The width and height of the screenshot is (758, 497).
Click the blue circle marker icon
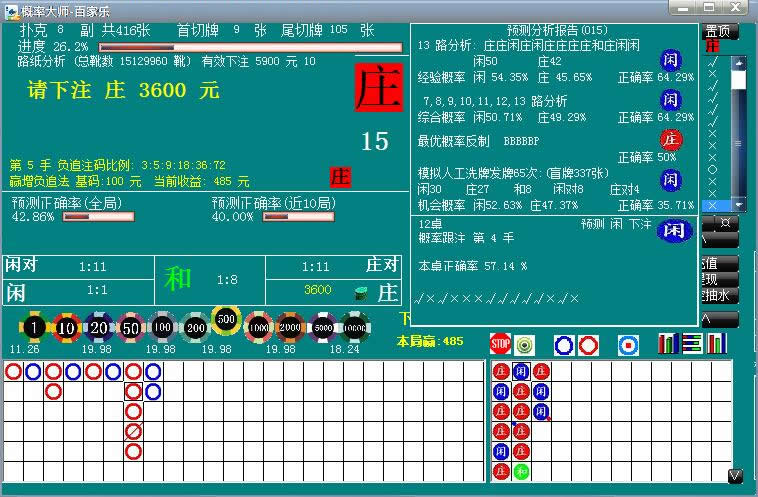pyautogui.click(x=565, y=345)
